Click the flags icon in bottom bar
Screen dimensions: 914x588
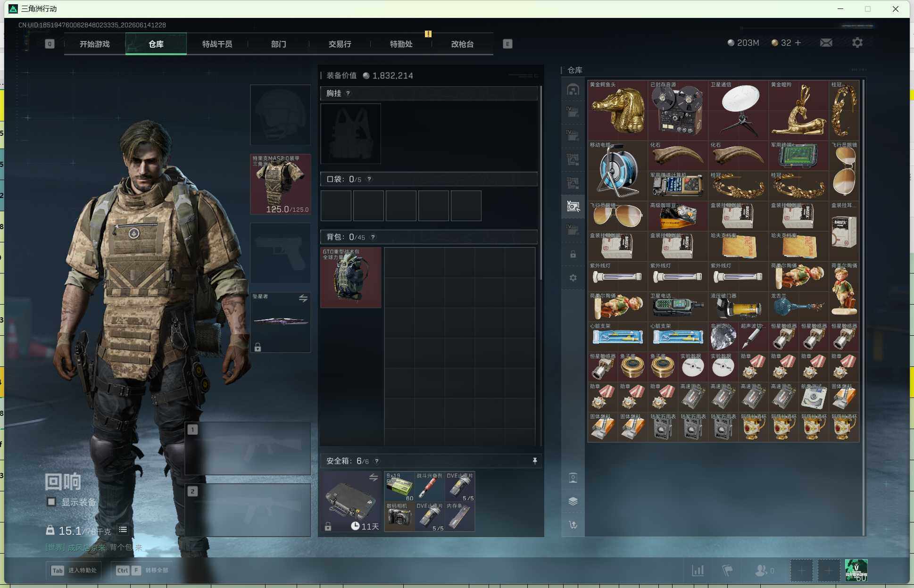[727, 571]
